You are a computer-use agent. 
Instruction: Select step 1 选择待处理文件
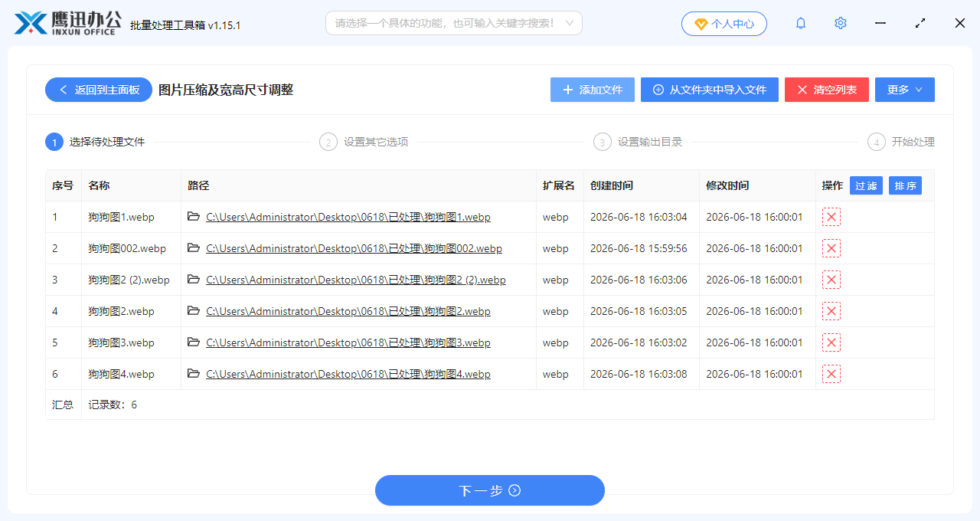point(95,142)
